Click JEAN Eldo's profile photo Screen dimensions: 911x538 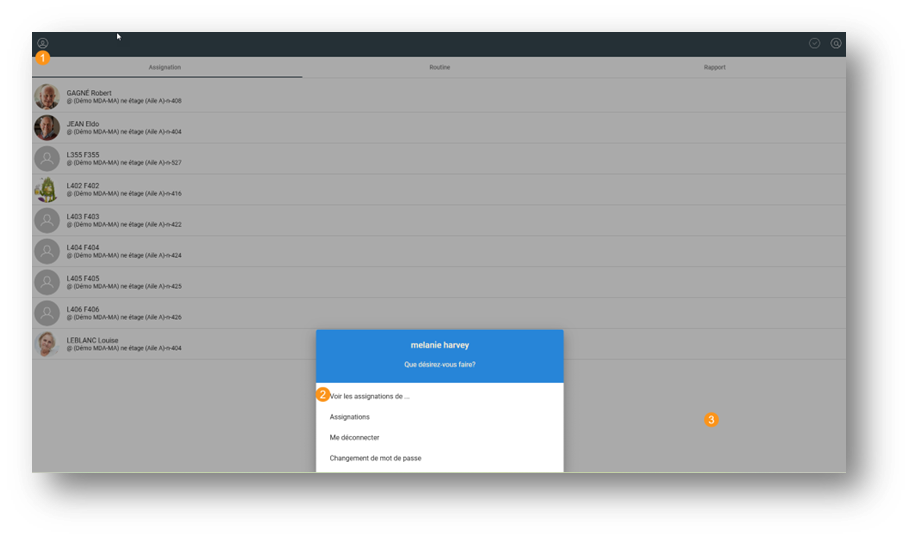pos(47,128)
